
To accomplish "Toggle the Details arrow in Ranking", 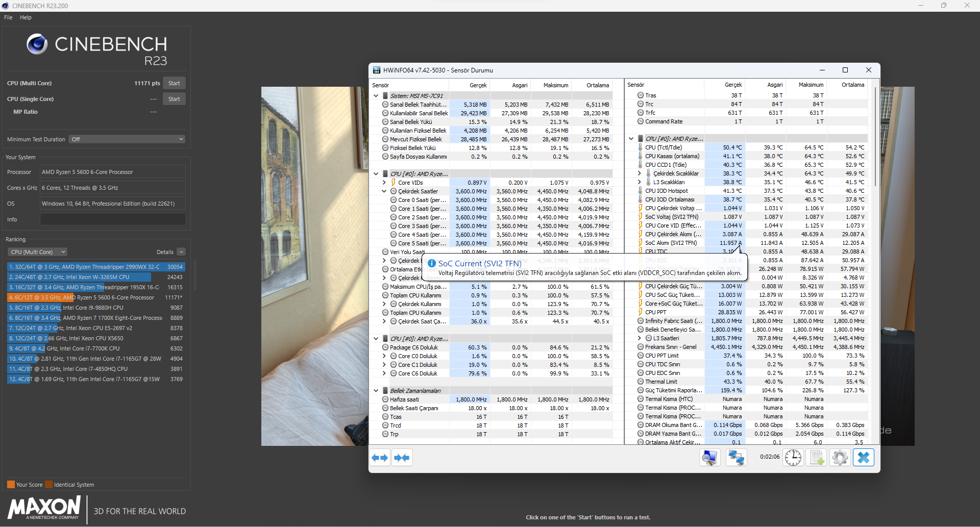I will 181,252.
